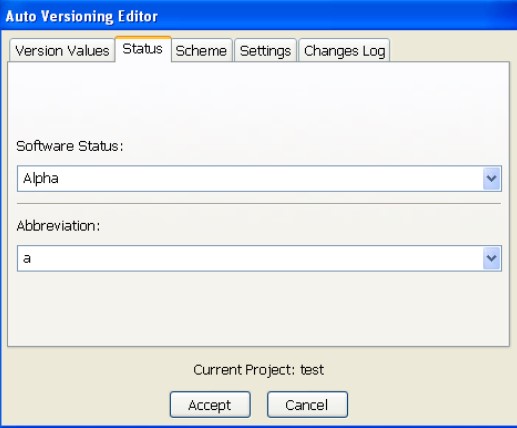Go to the Settings tab
517x428 pixels.
(265, 51)
